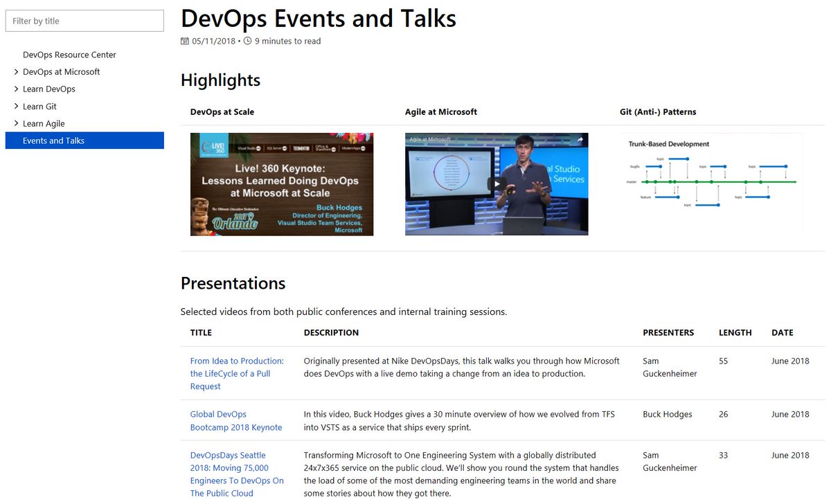Click Sam Guckenheimer in DevOpsDays Seattle row
Screen dimensions: 831x504
[x=670, y=462]
